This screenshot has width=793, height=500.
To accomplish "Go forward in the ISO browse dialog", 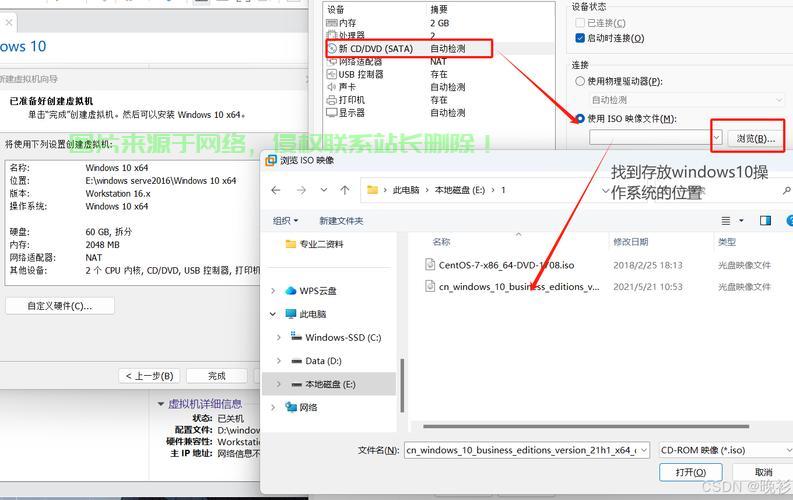I will [x=301, y=190].
